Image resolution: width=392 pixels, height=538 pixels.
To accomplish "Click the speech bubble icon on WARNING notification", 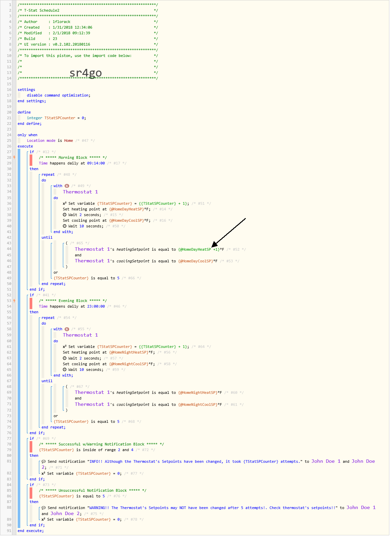I will (x=44, y=508).
